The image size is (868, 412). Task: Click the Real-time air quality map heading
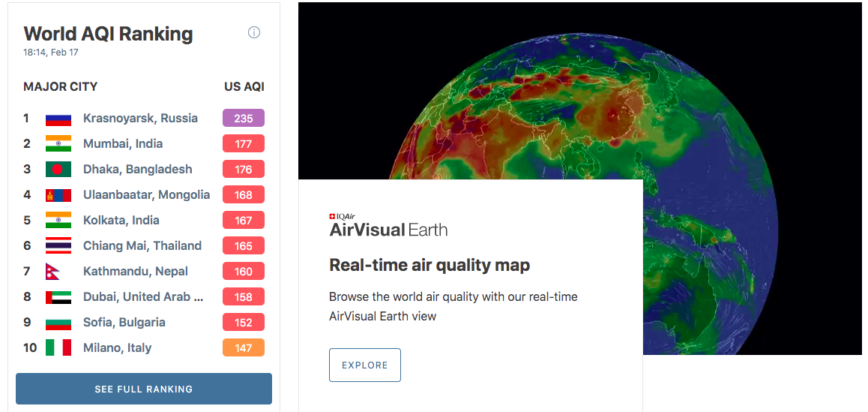pos(430,265)
